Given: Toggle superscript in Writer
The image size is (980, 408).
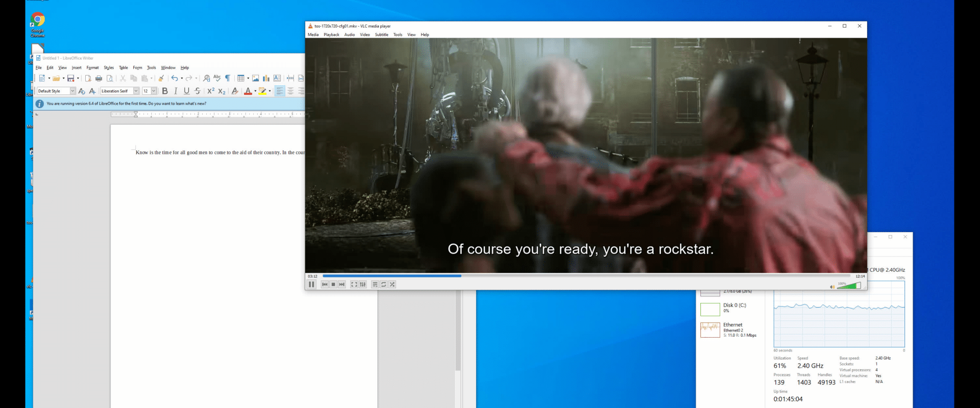Looking at the screenshot, I should [211, 91].
